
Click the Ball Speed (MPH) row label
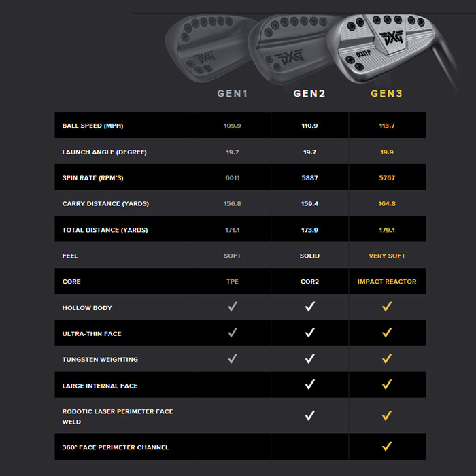pyautogui.click(x=92, y=126)
